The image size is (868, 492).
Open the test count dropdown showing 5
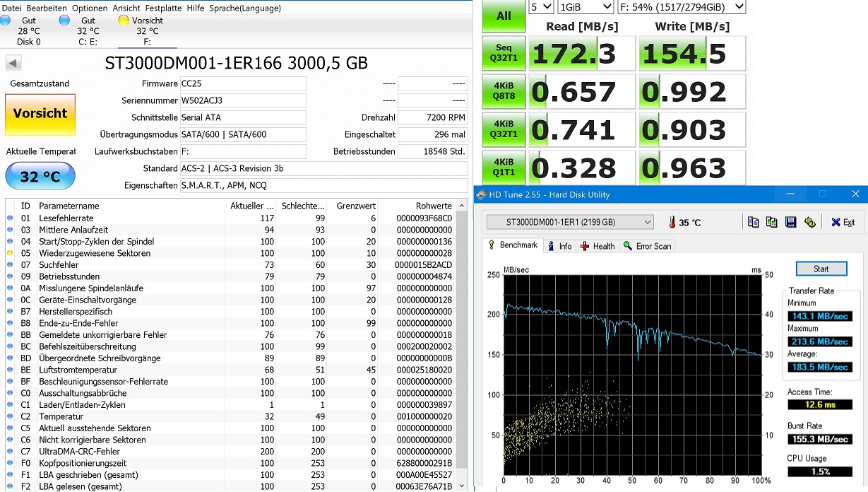[x=541, y=6]
